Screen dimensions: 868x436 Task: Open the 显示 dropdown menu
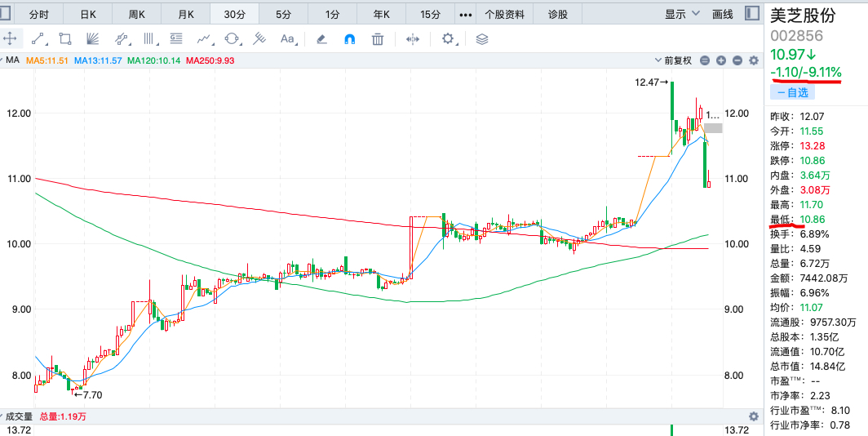pos(682,14)
